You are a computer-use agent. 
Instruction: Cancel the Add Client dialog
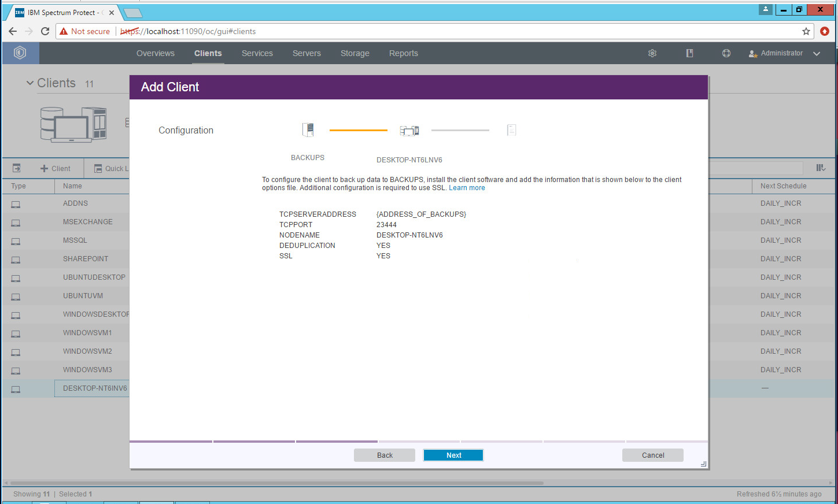point(652,455)
